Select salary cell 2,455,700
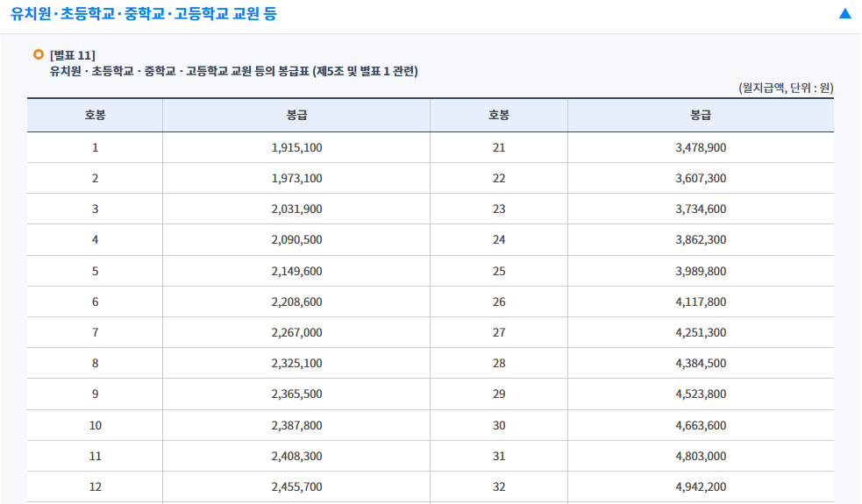Image resolution: width=862 pixels, height=504 pixels. [297, 487]
